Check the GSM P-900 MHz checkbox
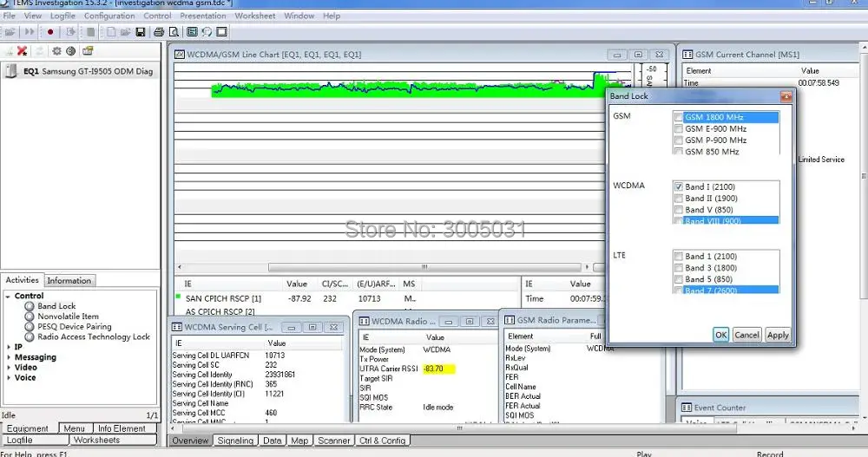 tap(678, 140)
